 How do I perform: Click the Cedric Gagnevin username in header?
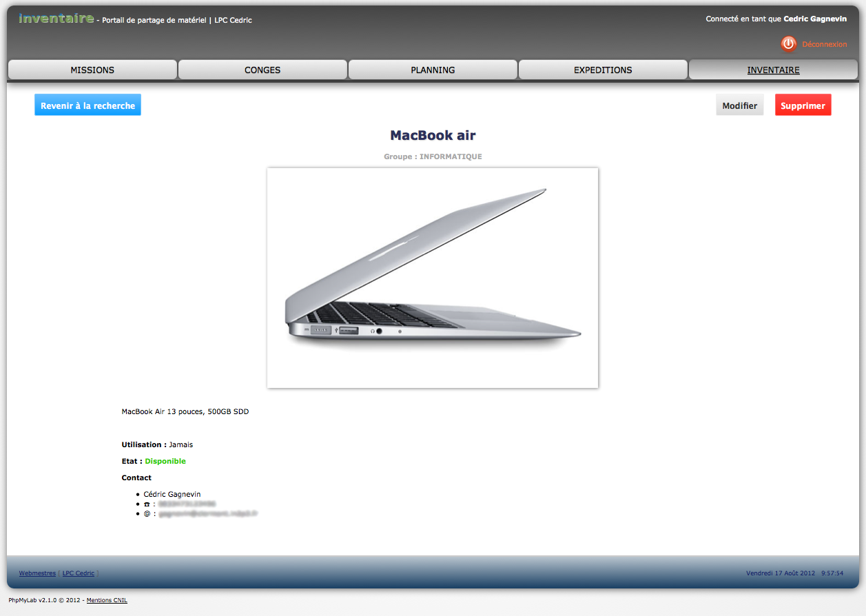[815, 19]
